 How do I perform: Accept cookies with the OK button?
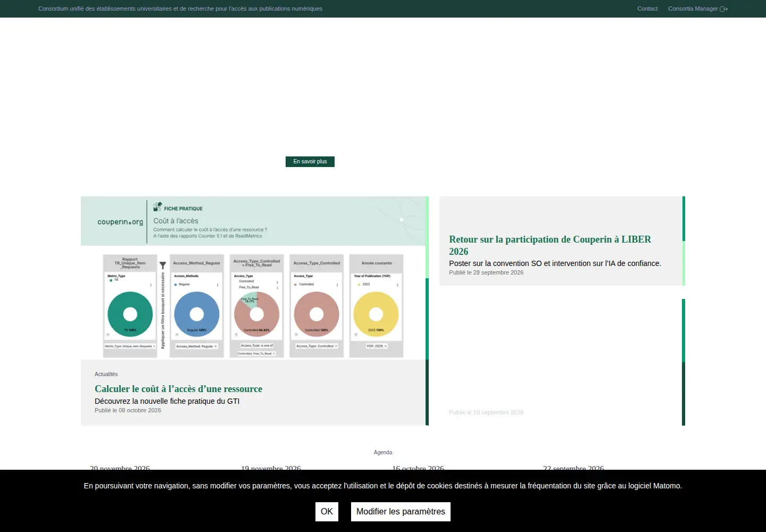coord(327,512)
